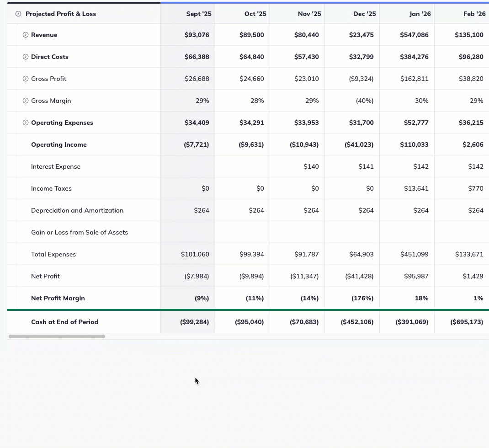489x448 pixels.
Task: Select the Interest Expense row label
Action: [x=55, y=166]
